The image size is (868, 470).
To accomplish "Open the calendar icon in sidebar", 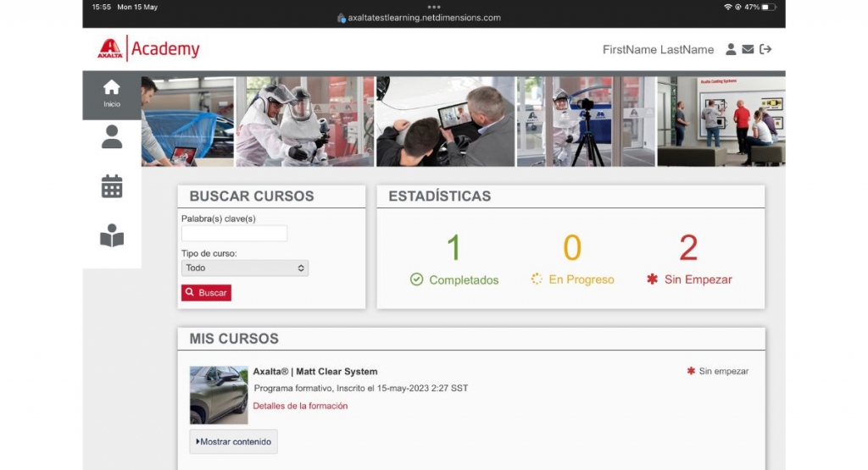I will coord(112,186).
